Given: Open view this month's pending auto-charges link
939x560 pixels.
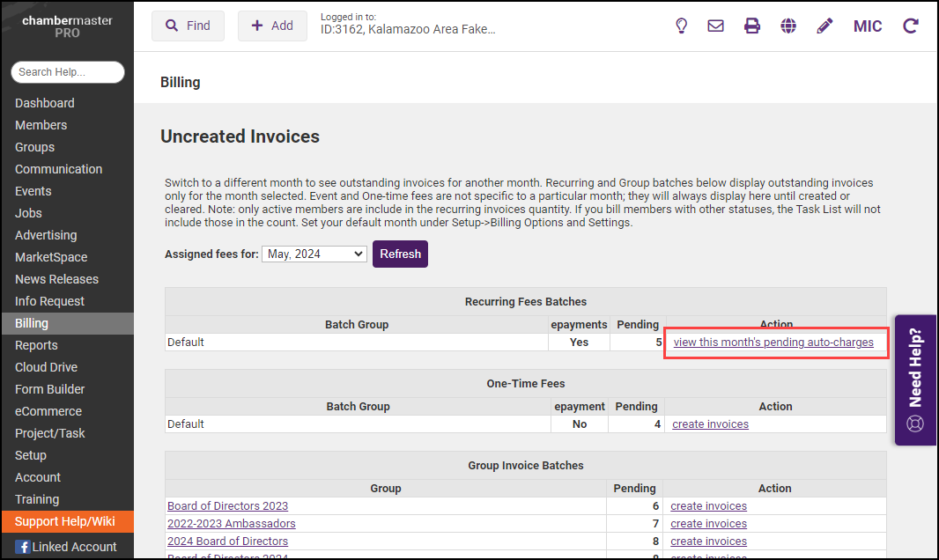Looking at the screenshot, I should click(x=773, y=342).
